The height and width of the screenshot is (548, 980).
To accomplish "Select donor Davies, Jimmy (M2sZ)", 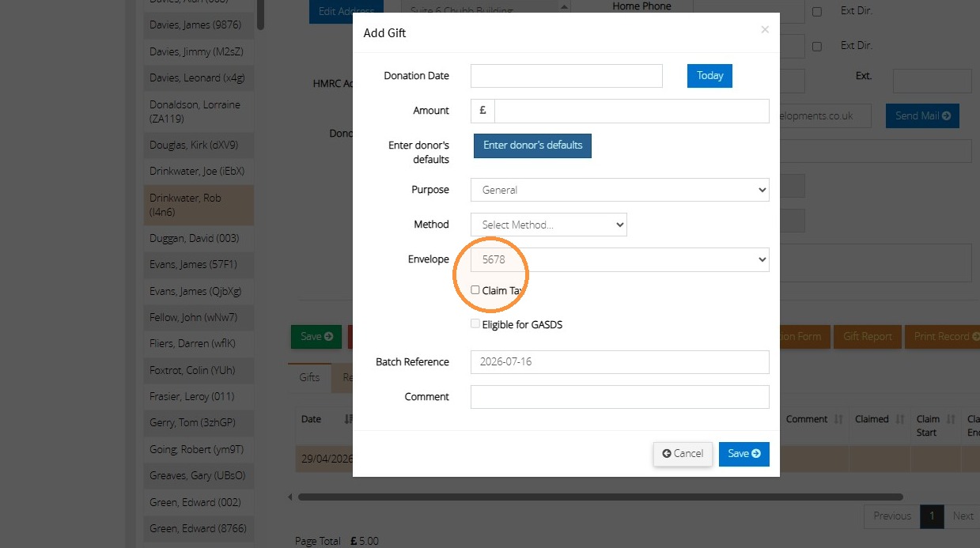I will tap(199, 51).
